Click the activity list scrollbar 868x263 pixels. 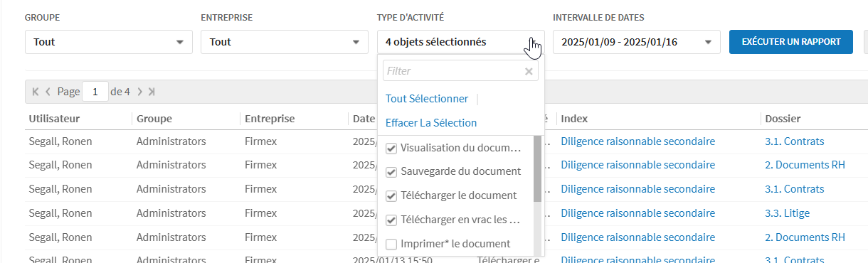coord(538,168)
